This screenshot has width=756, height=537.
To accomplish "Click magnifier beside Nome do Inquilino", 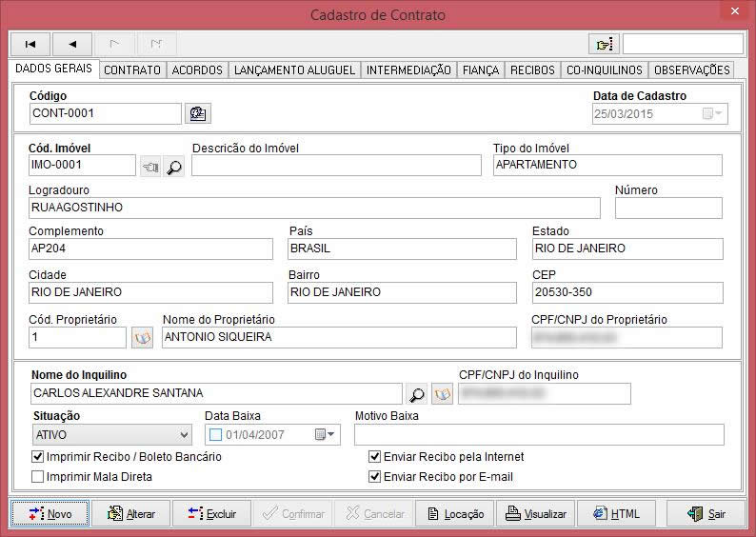I will 417,393.
